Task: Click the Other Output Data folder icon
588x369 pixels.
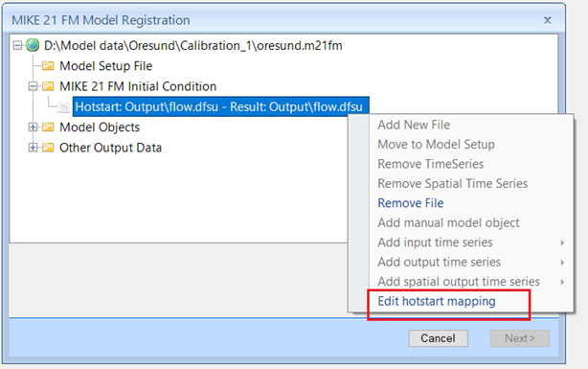Action: (x=48, y=148)
